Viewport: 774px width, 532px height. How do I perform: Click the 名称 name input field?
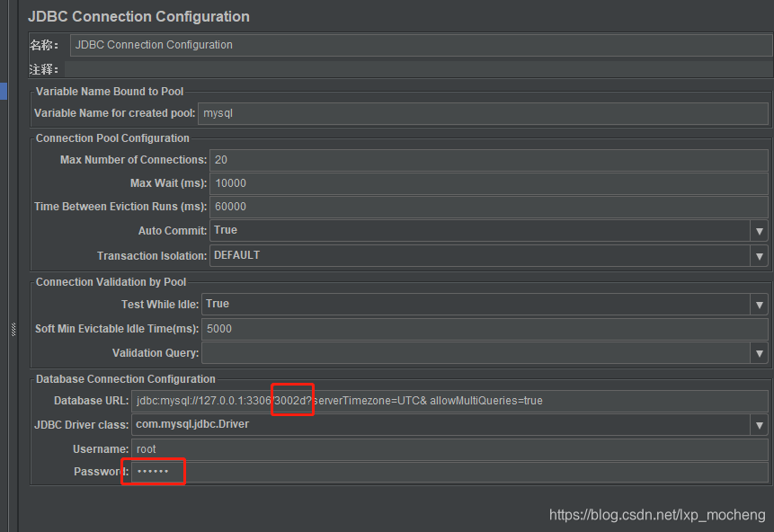tap(421, 45)
